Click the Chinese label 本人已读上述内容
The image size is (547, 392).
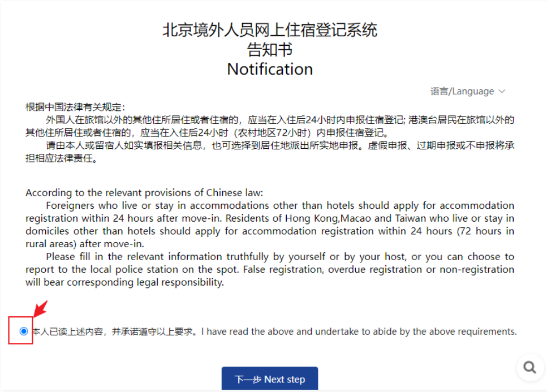tap(67, 331)
